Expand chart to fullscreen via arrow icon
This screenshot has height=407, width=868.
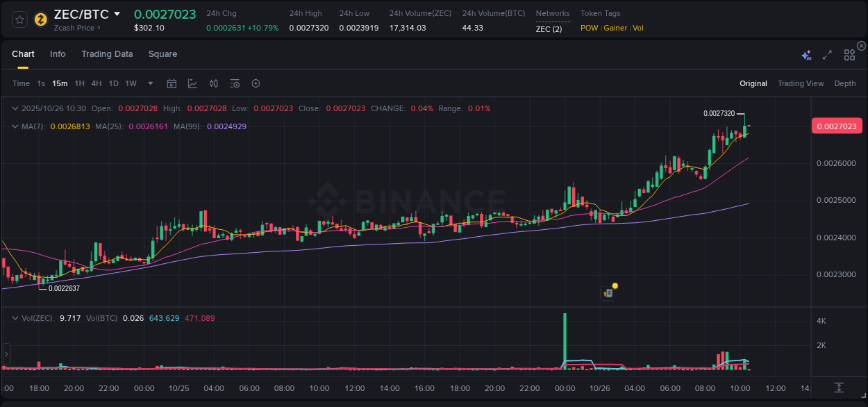[x=826, y=54]
